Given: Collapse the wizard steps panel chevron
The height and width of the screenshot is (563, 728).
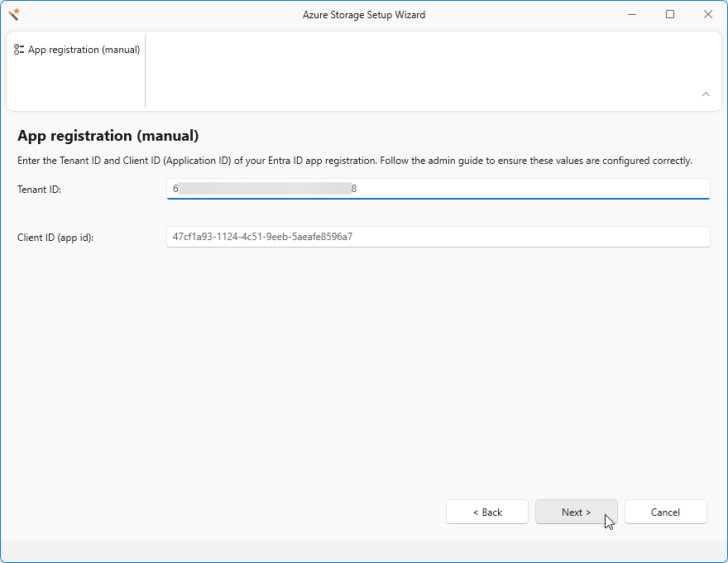Looking at the screenshot, I should click(x=706, y=94).
